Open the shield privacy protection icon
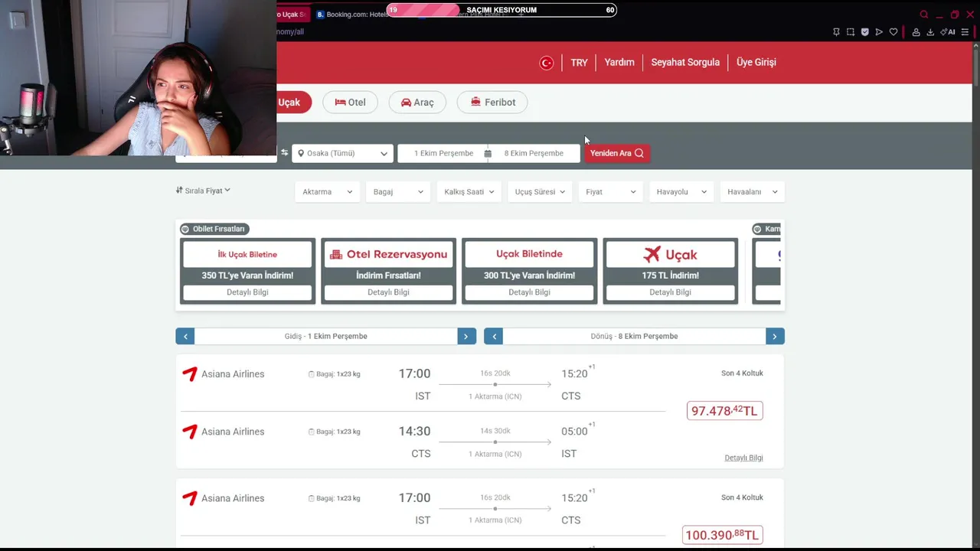The height and width of the screenshot is (551, 980). (865, 32)
